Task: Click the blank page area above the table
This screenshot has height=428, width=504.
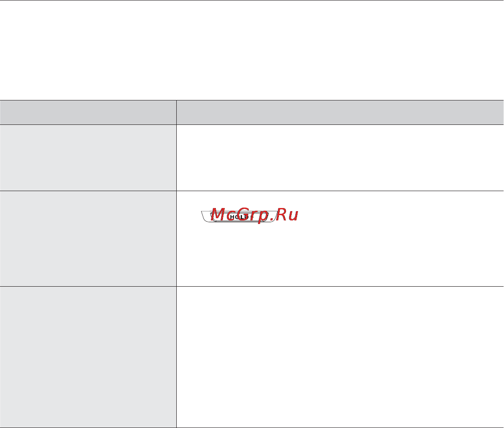Action: point(252,50)
